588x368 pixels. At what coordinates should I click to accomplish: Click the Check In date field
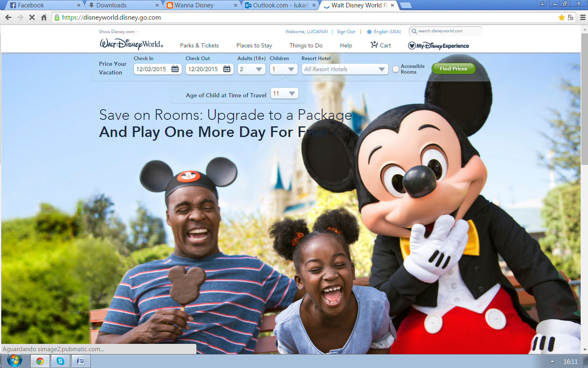point(158,69)
